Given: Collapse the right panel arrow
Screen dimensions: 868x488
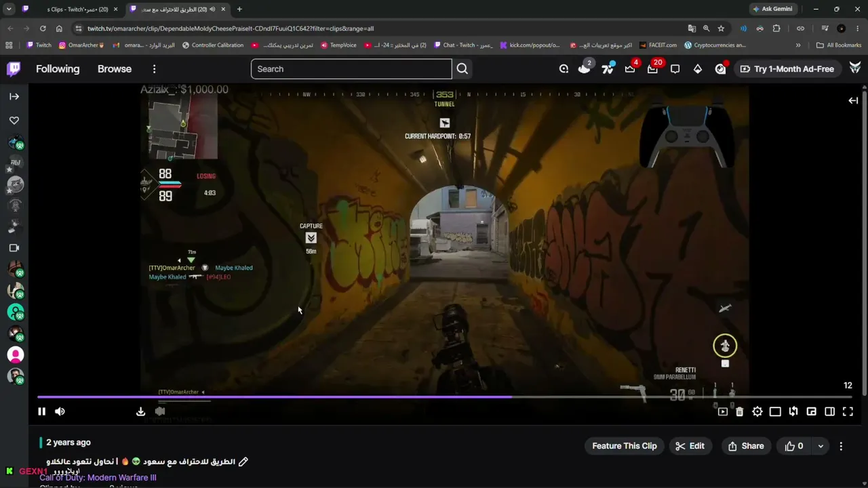Looking at the screenshot, I should click(853, 100).
